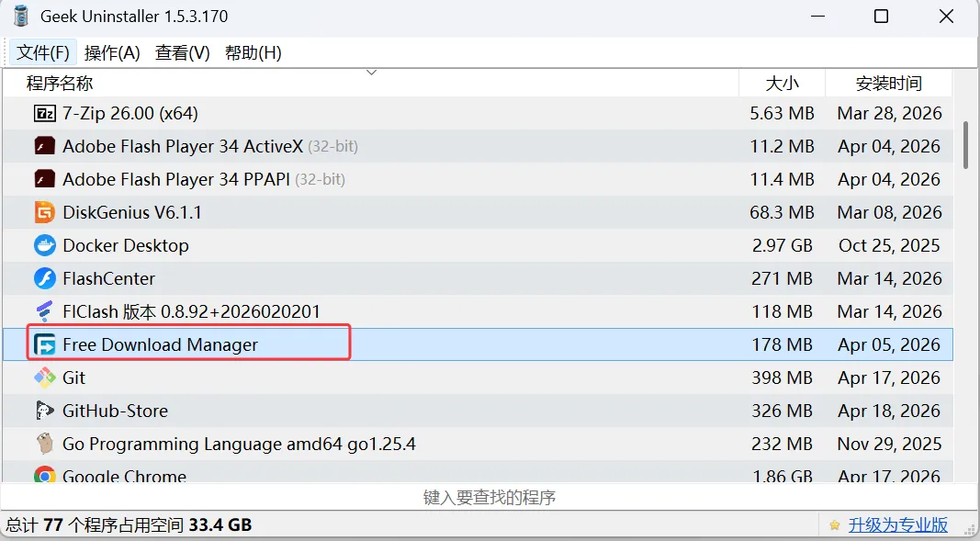Click the 2.97 GB size cell
Screen dimensions: 980x541
783,245
